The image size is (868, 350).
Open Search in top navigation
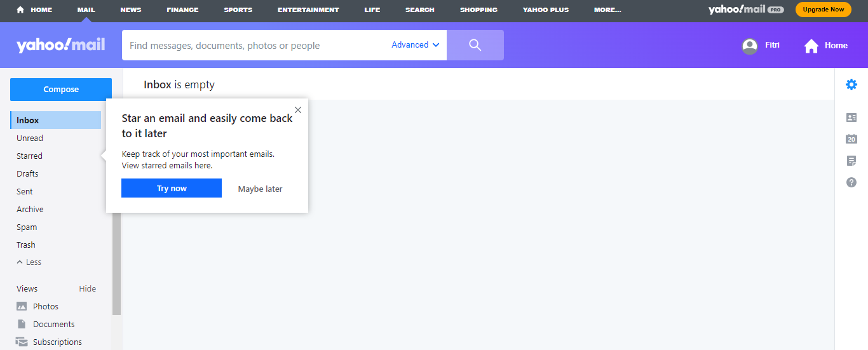click(420, 10)
